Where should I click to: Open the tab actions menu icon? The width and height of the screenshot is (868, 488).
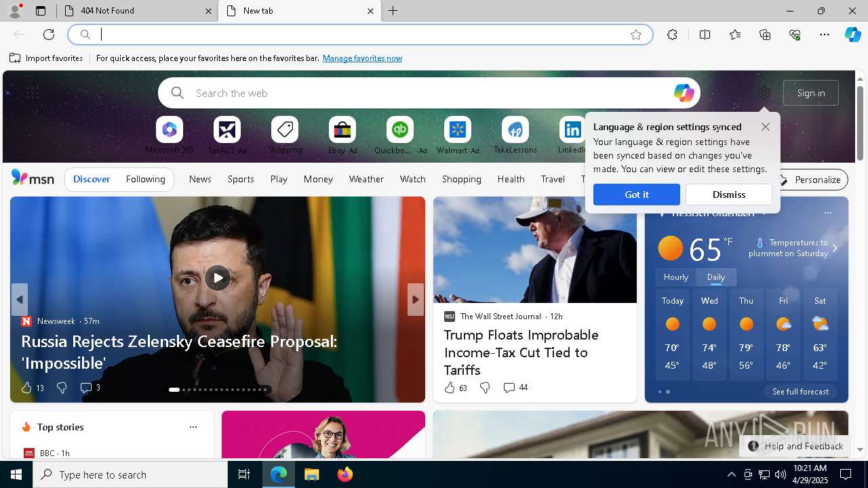coord(41,11)
